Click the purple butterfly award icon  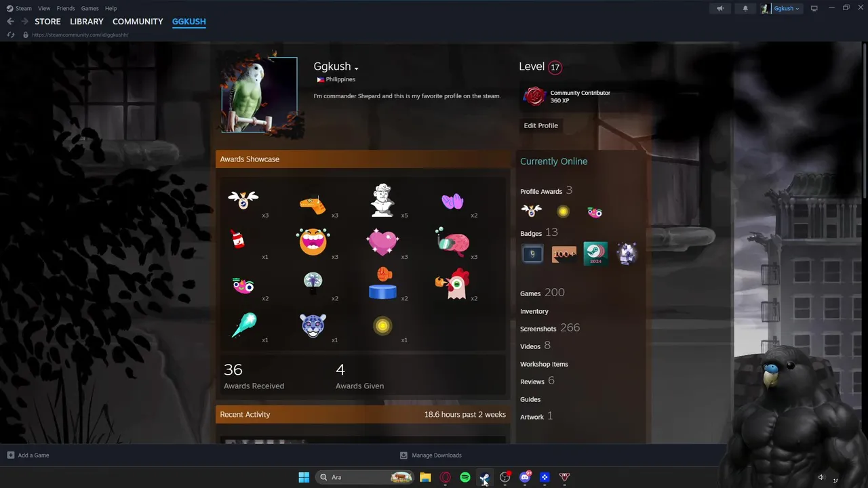452,201
